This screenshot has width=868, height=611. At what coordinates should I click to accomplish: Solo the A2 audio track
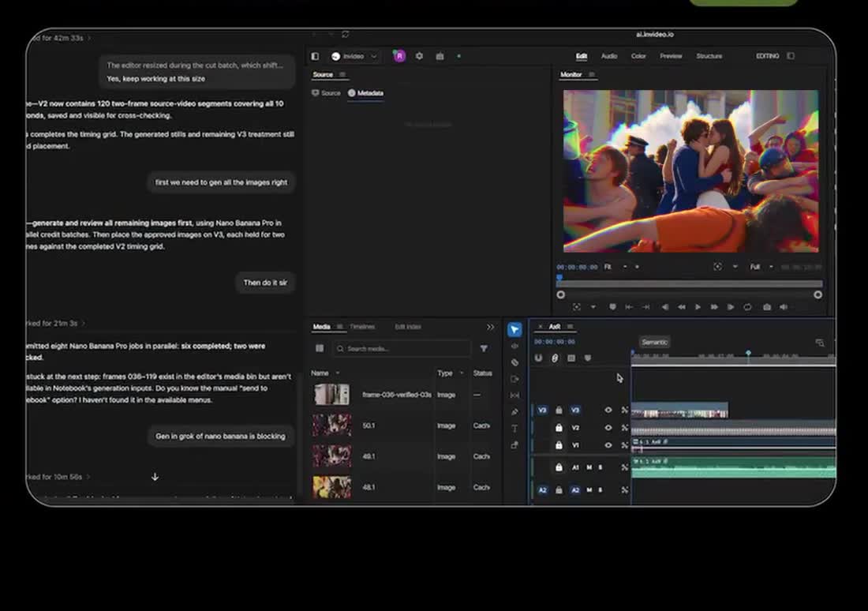click(600, 490)
